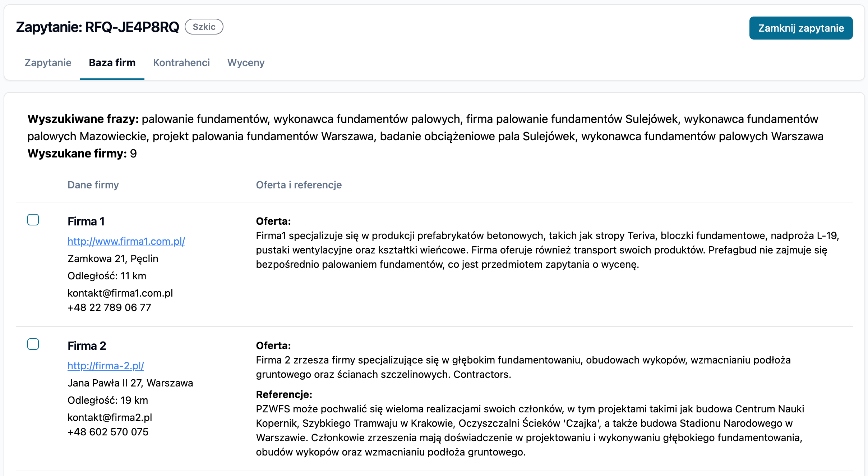Image resolution: width=868 pixels, height=476 pixels.
Task: Click the Oferta i referencje column header
Action: 299,185
